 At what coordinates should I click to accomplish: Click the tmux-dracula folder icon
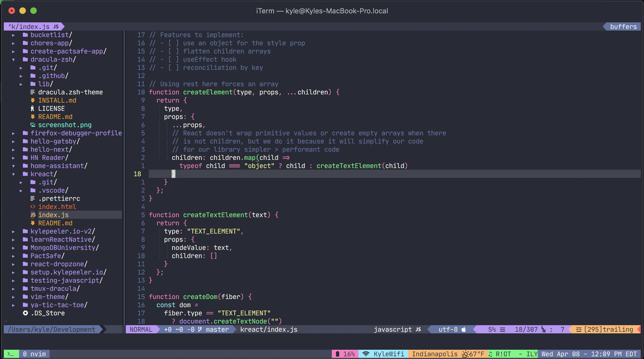pos(25,289)
